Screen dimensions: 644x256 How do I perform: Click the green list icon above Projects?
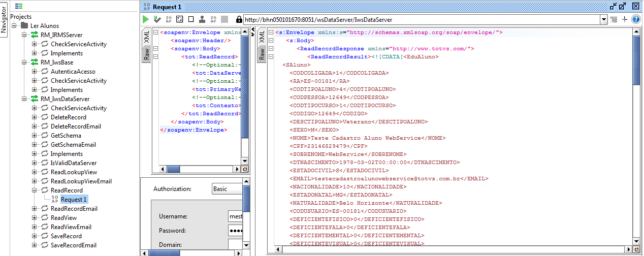coord(19,7)
